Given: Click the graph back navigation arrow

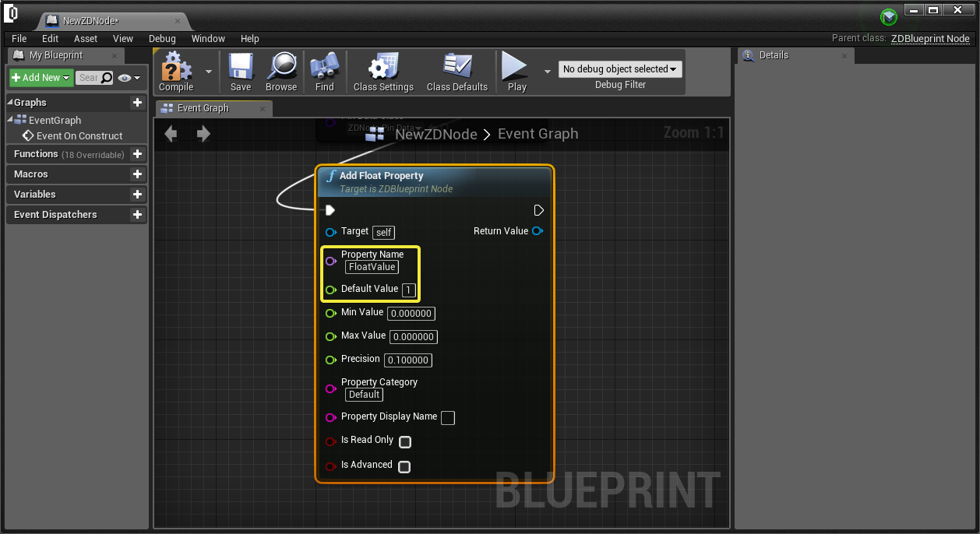Looking at the screenshot, I should 171,134.
